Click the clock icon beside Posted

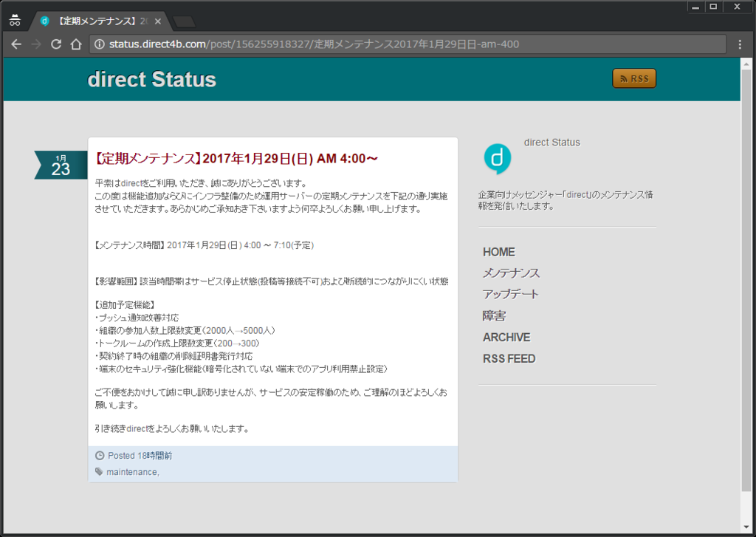click(100, 456)
